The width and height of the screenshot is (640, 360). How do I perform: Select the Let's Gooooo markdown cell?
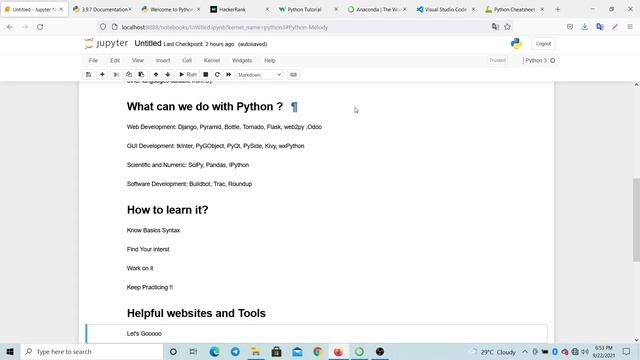coord(316,333)
